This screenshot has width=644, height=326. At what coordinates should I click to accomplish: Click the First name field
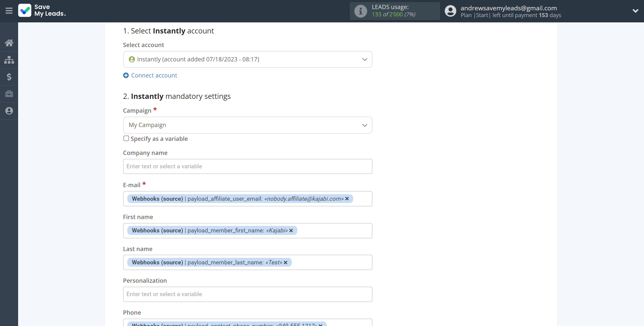click(x=248, y=231)
